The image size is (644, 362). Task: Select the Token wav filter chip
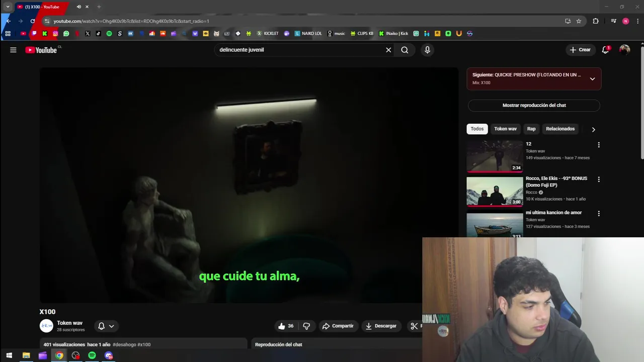pos(505,129)
